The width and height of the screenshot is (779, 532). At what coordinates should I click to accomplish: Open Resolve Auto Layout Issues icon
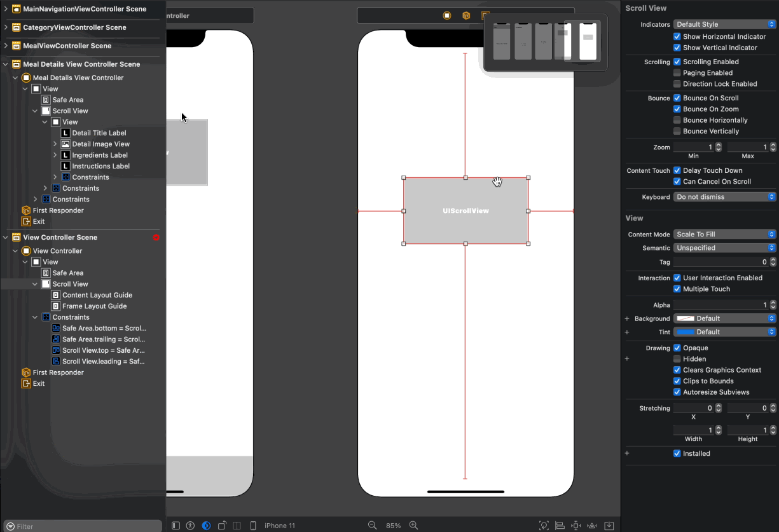click(x=592, y=526)
